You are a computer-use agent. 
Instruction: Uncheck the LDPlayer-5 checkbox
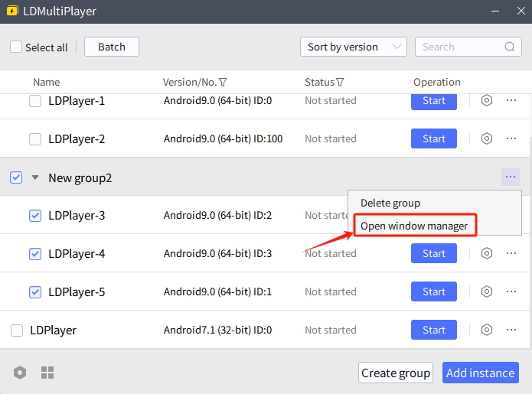(35, 292)
